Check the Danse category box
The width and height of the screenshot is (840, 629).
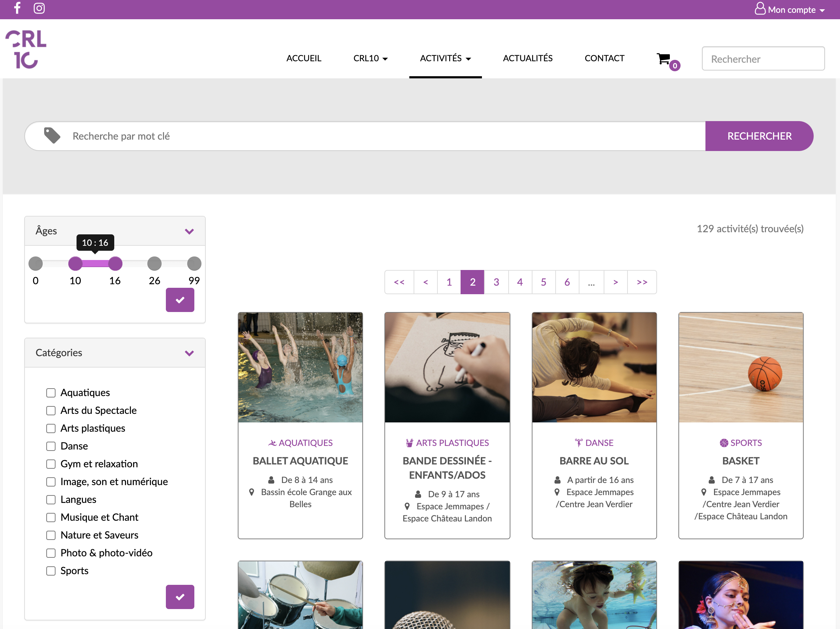click(51, 446)
